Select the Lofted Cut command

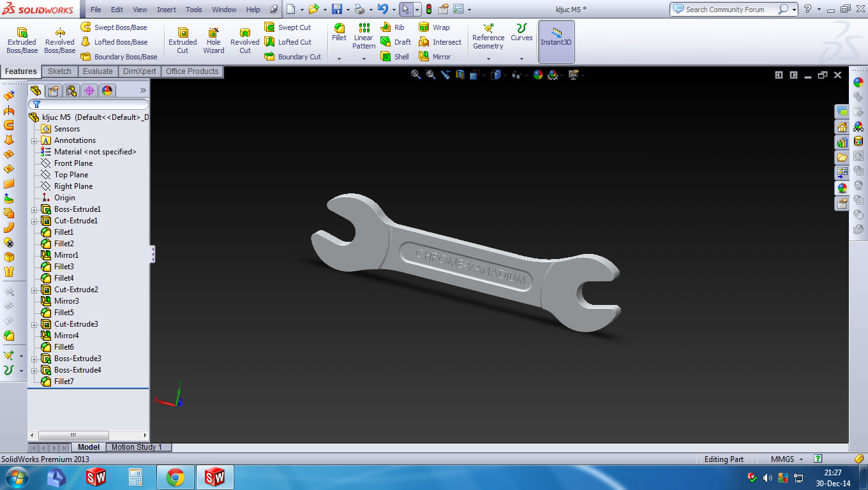[288, 42]
